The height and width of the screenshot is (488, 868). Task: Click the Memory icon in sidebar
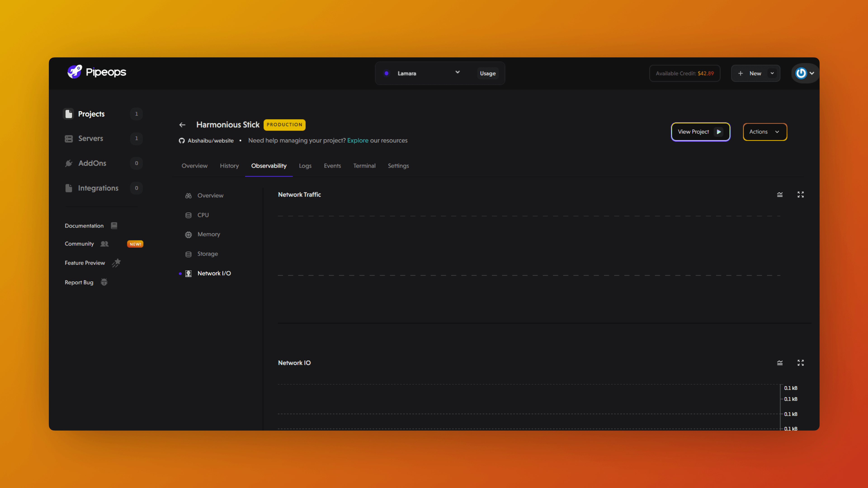point(188,234)
